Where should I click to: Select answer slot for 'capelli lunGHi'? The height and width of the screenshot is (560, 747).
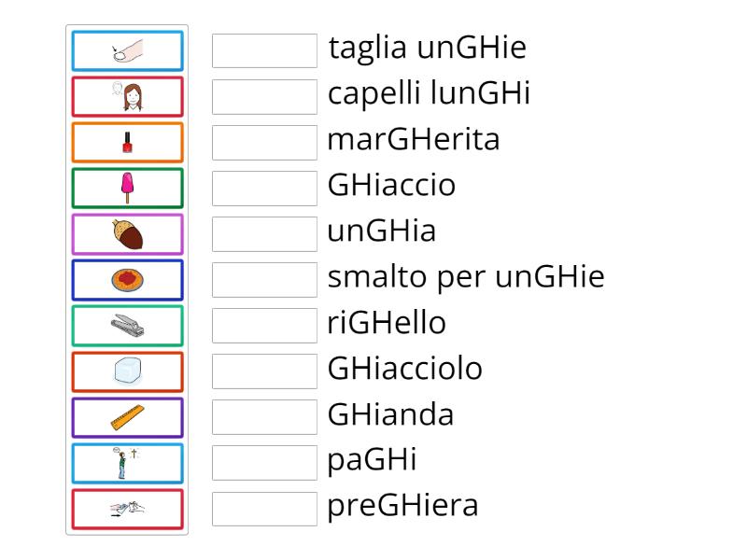(x=264, y=97)
